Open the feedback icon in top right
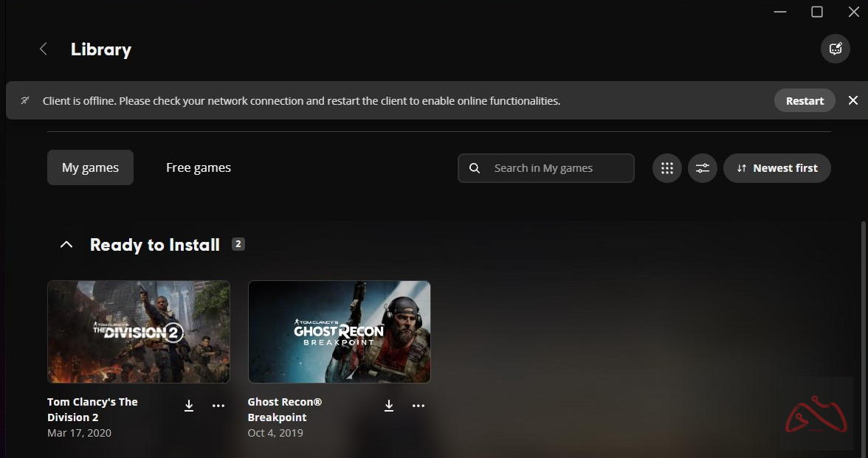Viewport: 868px width, 458px height. 835,49
